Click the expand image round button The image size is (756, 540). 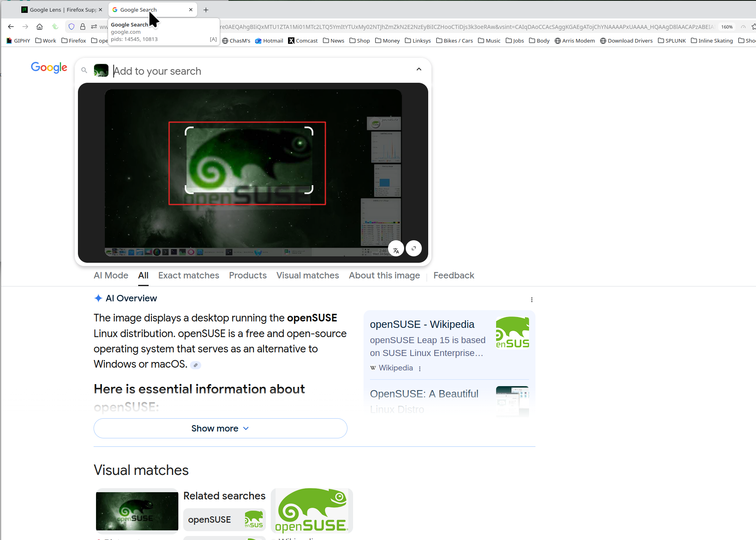pyautogui.click(x=414, y=248)
